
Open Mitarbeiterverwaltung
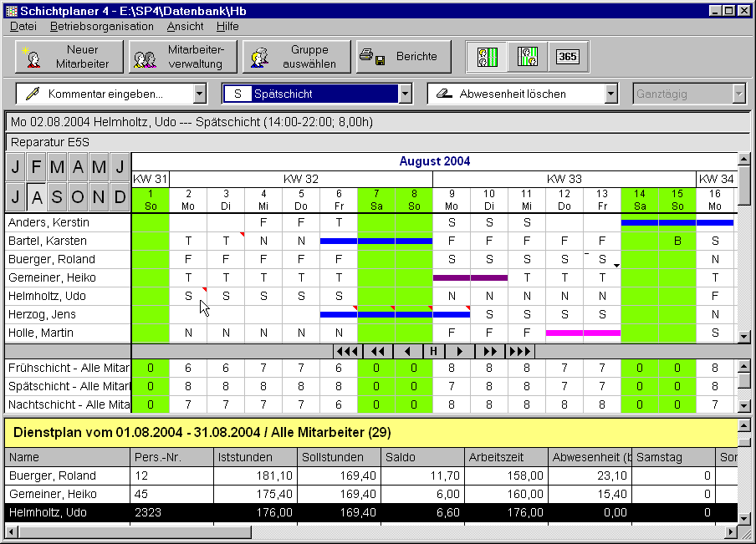click(x=183, y=57)
